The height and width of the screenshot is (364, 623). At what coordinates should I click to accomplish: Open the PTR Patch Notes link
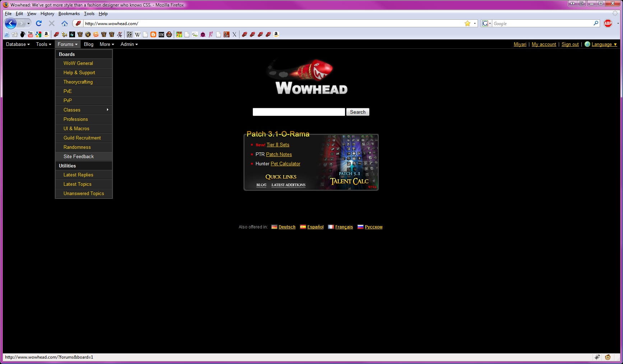279,155
